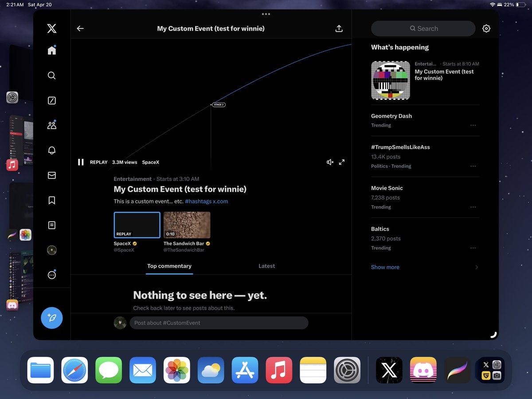Click the STAGE 2 marker in video
Image resolution: width=532 pixels, height=399 pixels.
click(219, 105)
